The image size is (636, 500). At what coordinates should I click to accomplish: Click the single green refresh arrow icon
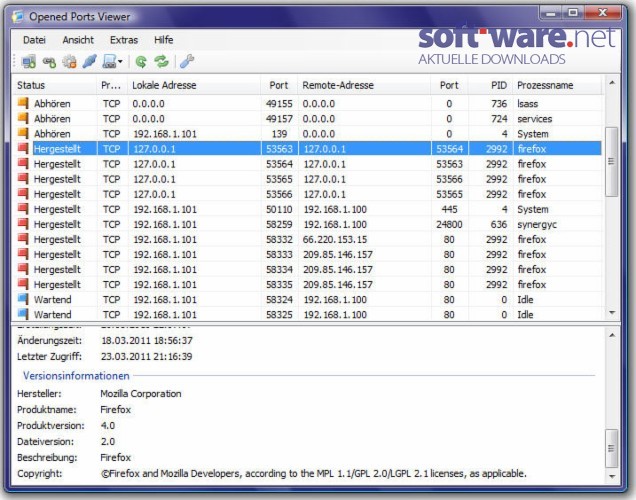tap(141, 62)
